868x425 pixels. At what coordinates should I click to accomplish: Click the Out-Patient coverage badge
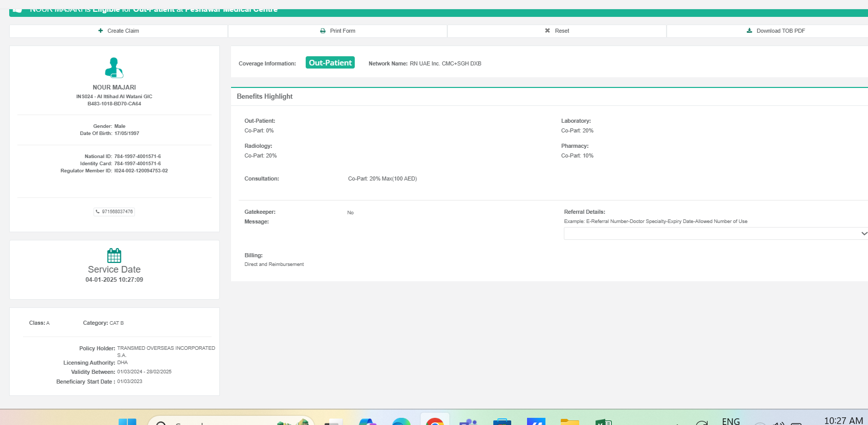coord(330,62)
